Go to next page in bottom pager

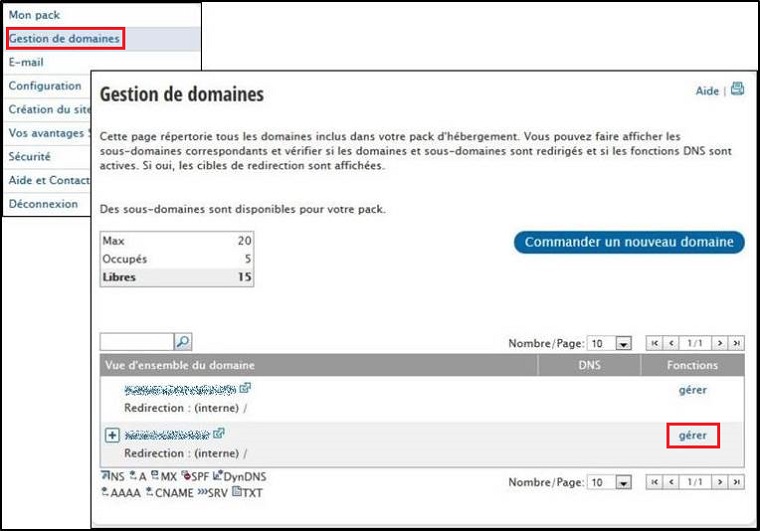click(720, 482)
